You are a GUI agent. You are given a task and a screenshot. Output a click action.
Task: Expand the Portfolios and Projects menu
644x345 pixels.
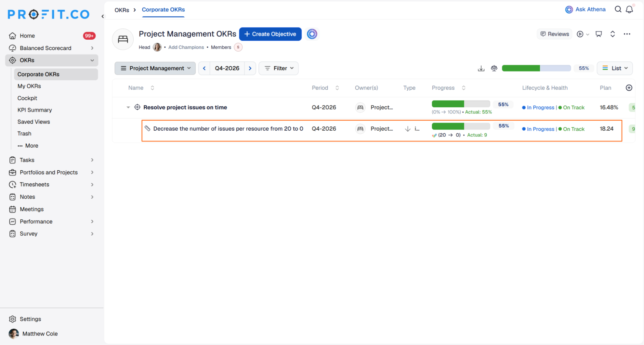click(x=92, y=172)
